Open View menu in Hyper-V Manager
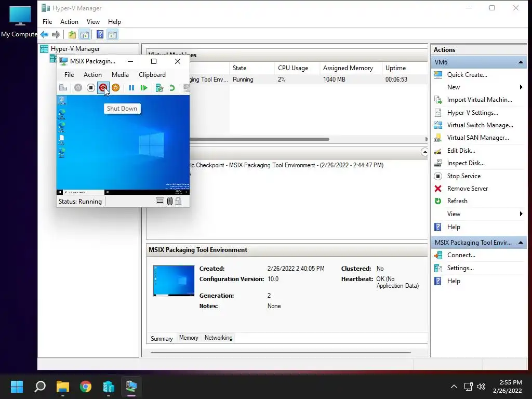This screenshot has height=399, width=532. click(x=93, y=22)
